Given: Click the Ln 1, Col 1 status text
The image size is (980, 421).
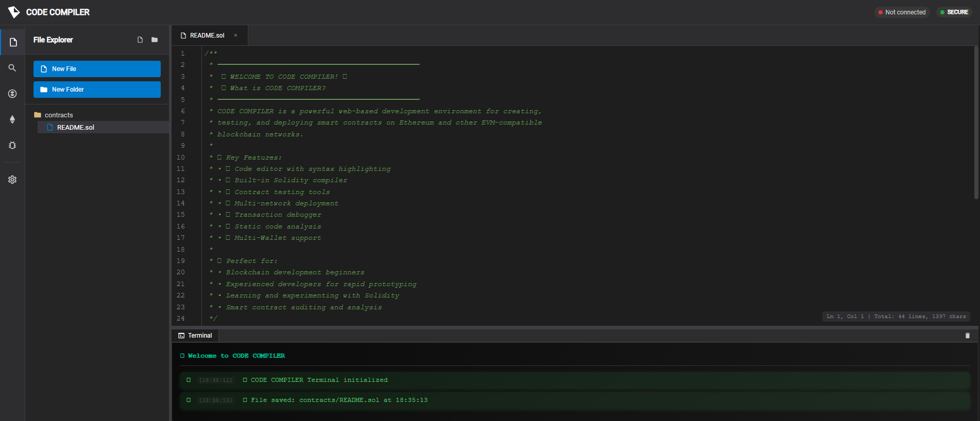Looking at the screenshot, I should (845, 317).
